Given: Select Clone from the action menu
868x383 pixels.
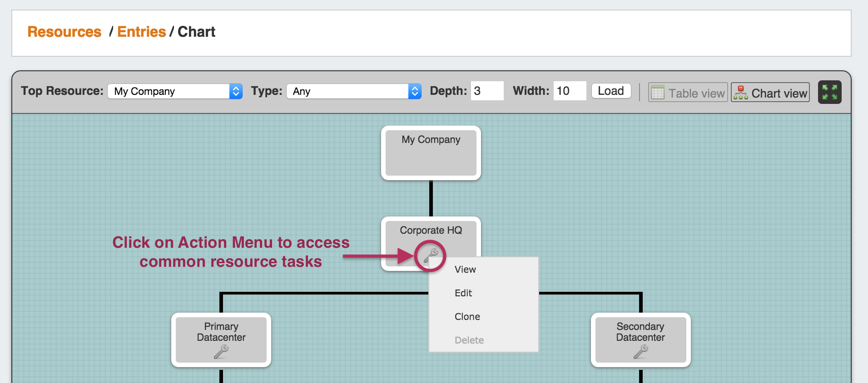Looking at the screenshot, I should 467,317.
